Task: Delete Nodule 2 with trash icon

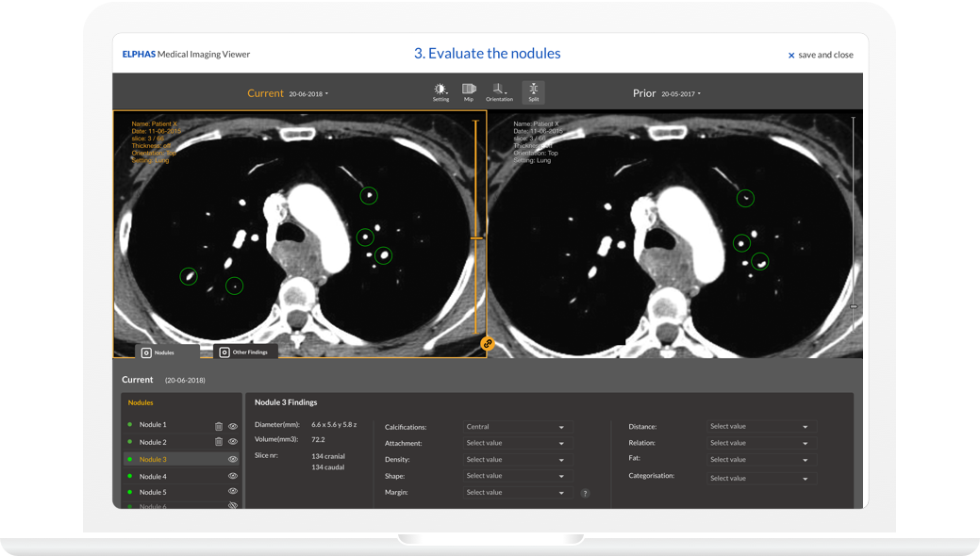Action: (x=219, y=442)
